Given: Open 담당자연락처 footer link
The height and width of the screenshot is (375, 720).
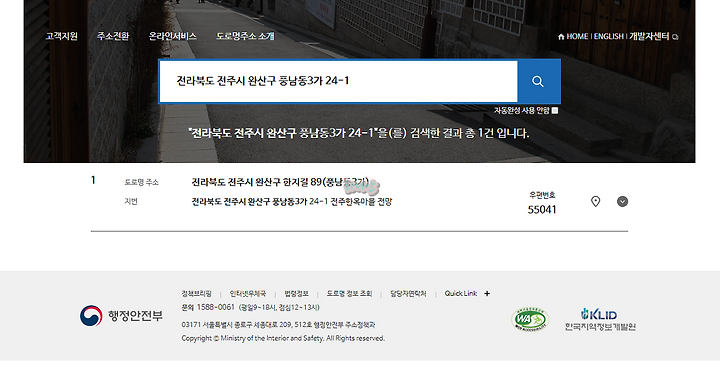Looking at the screenshot, I should [408, 294].
